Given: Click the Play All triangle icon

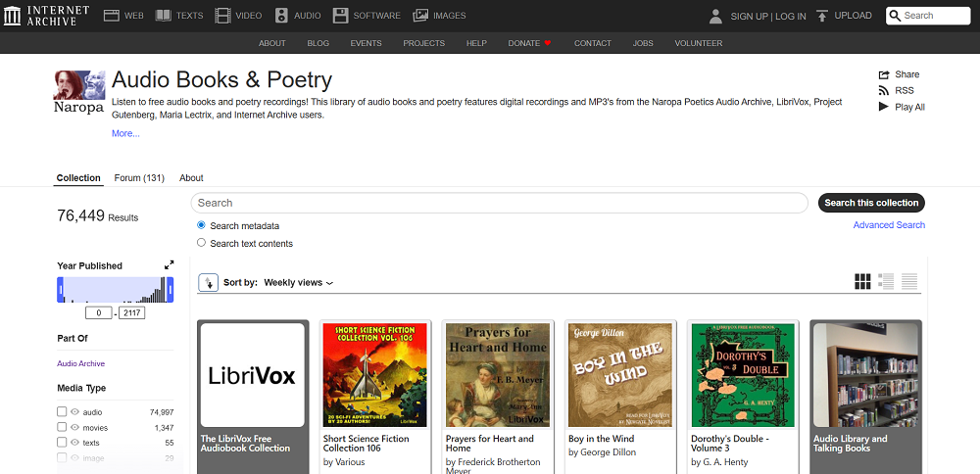Looking at the screenshot, I should pyautogui.click(x=884, y=107).
